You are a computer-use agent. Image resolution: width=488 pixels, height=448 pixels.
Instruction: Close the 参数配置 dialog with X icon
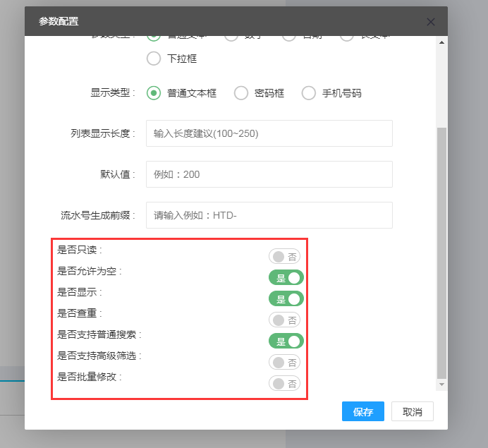click(431, 22)
